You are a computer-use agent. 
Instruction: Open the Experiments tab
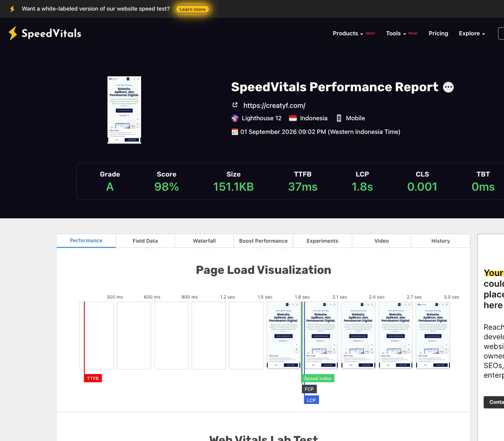tap(323, 241)
